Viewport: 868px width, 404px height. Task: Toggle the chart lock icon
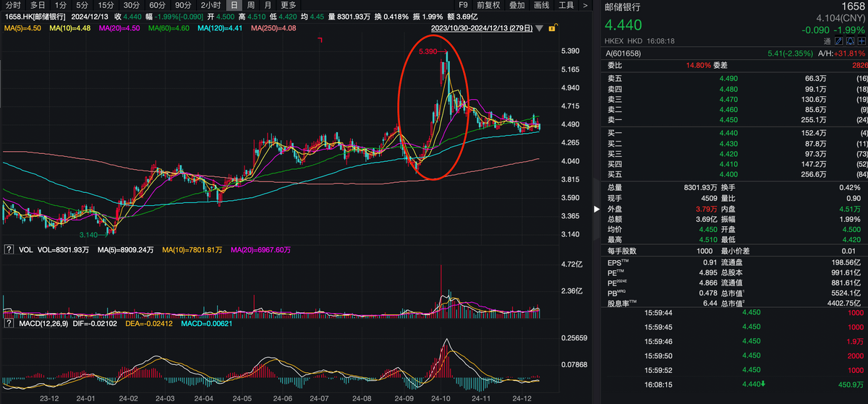(553, 28)
